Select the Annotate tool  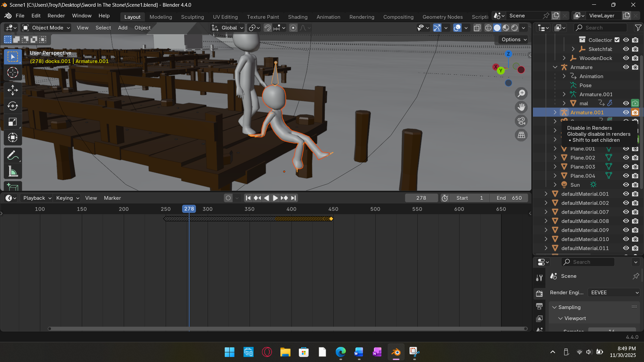pos(13,156)
